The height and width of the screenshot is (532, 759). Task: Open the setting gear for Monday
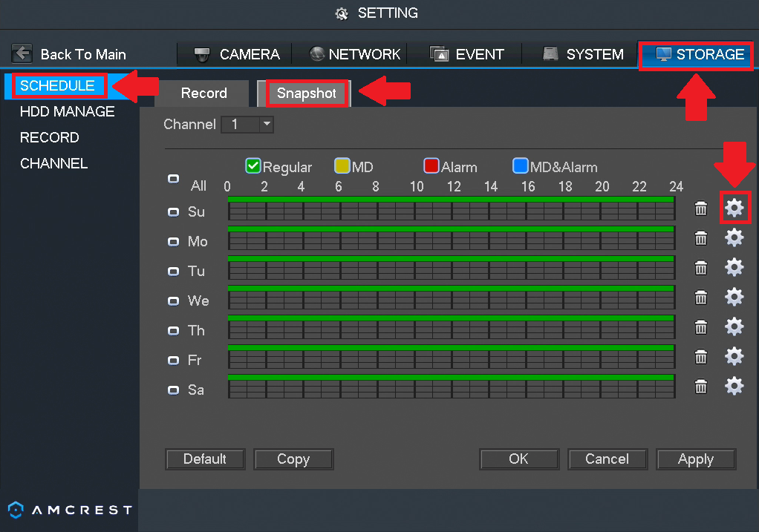point(734,238)
